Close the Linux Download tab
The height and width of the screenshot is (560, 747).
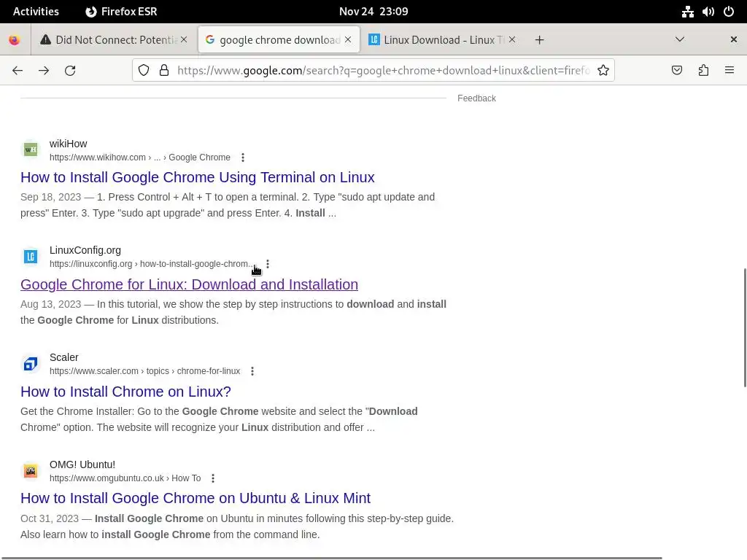pos(512,39)
